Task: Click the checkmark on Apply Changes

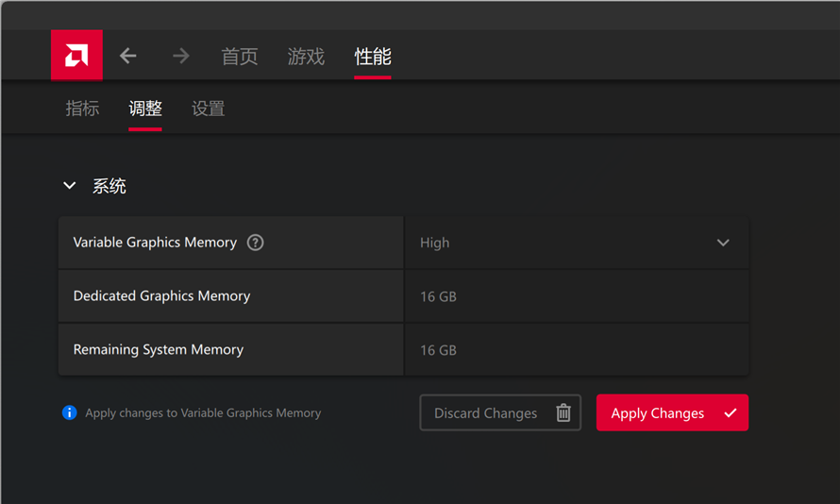Action: point(731,413)
